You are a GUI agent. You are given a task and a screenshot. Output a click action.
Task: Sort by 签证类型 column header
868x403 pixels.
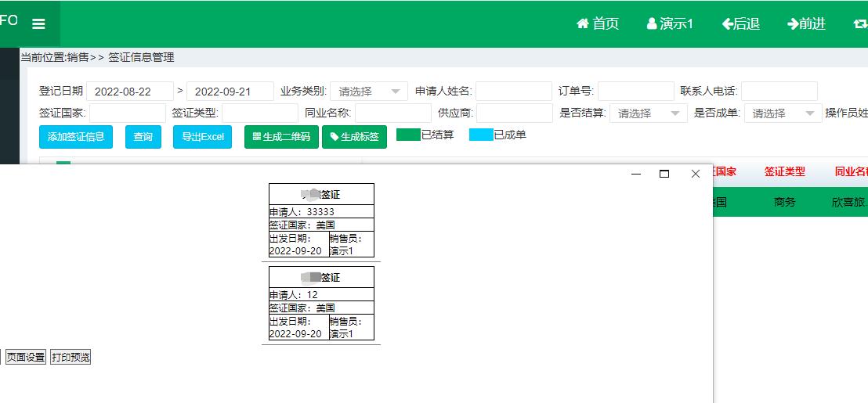tap(784, 172)
